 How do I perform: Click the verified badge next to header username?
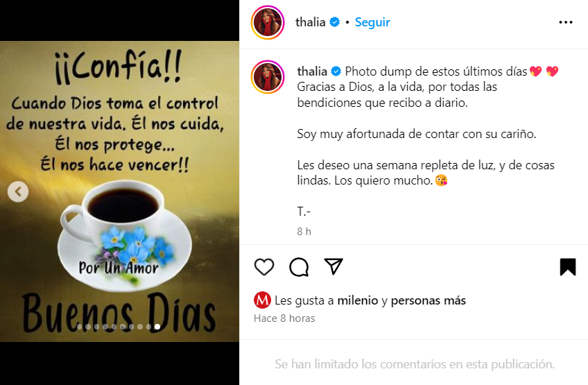pos(334,22)
